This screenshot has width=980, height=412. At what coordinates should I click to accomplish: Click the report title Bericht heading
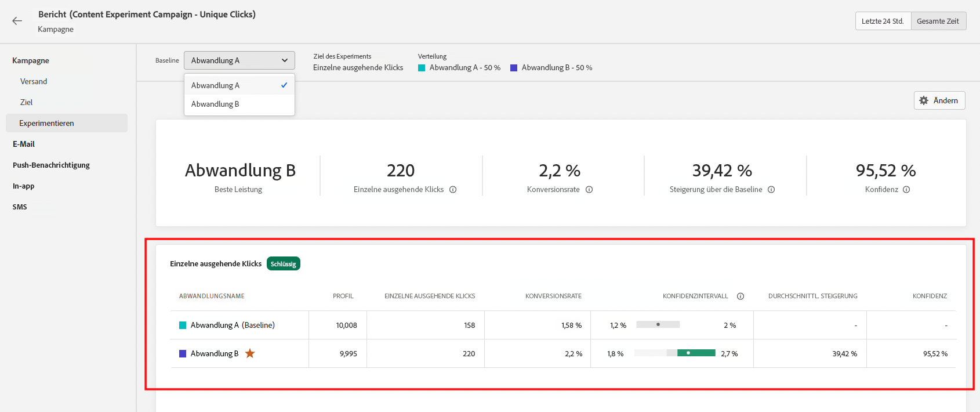(147, 15)
